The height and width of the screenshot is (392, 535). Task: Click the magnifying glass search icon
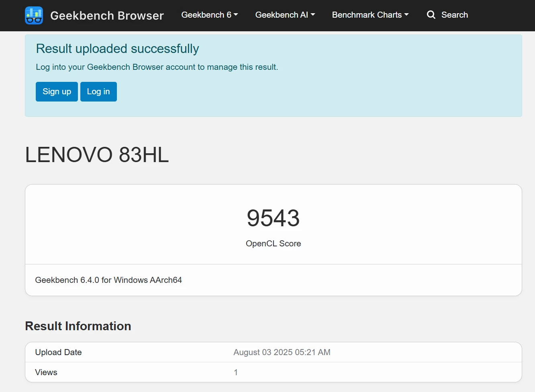click(431, 15)
